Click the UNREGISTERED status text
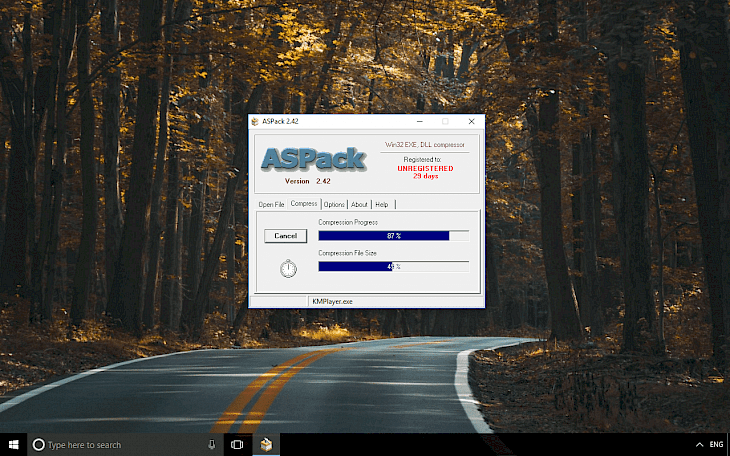Image resolution: width=730 pixels, height=456 pixels. point(425,168)
